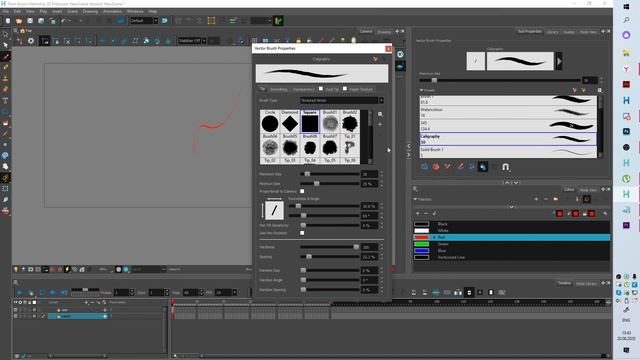Click the Hardness slider handle
This screenshot has width=640, height=360.
(x=356, y=247)
